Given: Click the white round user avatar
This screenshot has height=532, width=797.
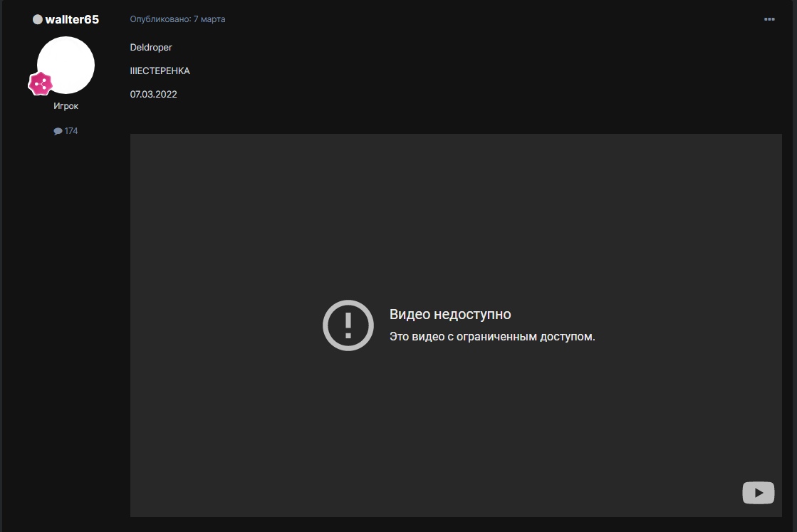Looking at the screenshot, I should point(66,64).
